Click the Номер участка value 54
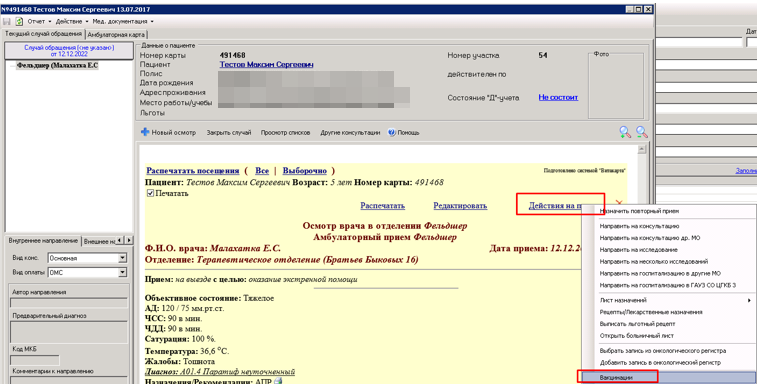This screenshot has height=386, width=759. click(x=543, y=55)
